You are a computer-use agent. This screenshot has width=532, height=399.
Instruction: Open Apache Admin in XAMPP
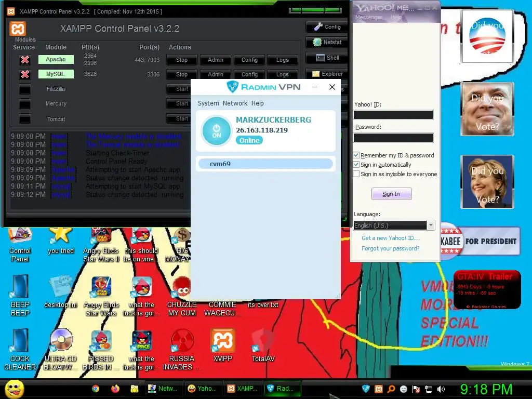pos(216,60)
